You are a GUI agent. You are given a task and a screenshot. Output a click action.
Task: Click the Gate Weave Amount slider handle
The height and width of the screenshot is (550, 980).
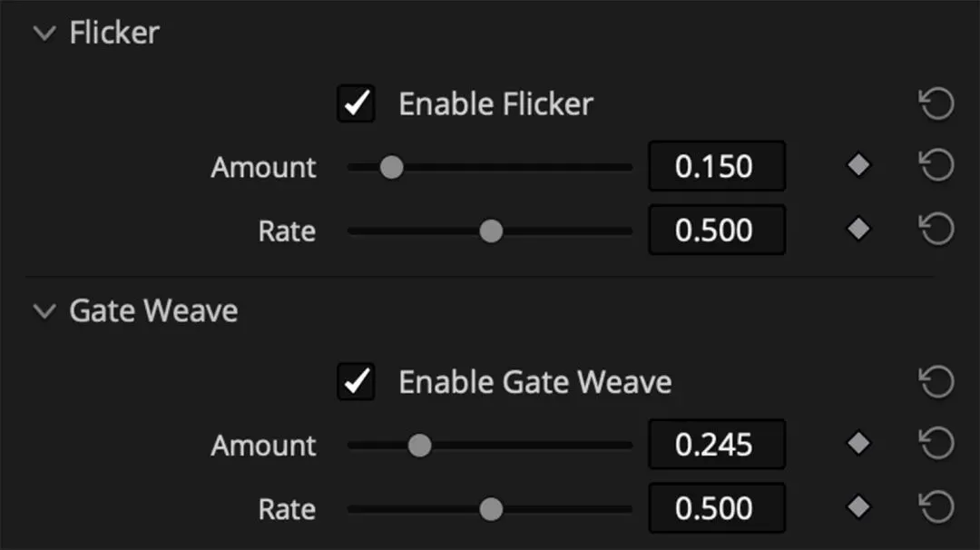pyautogui.click(x=419, y=445)
